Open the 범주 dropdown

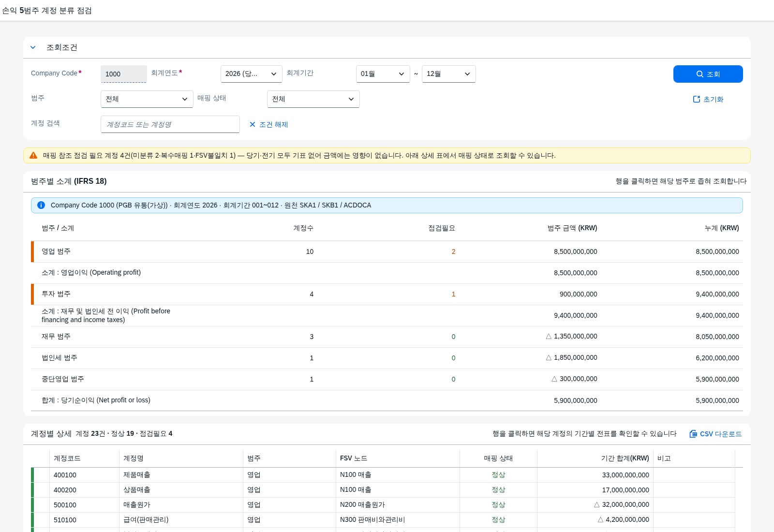(x=147, y=99)
